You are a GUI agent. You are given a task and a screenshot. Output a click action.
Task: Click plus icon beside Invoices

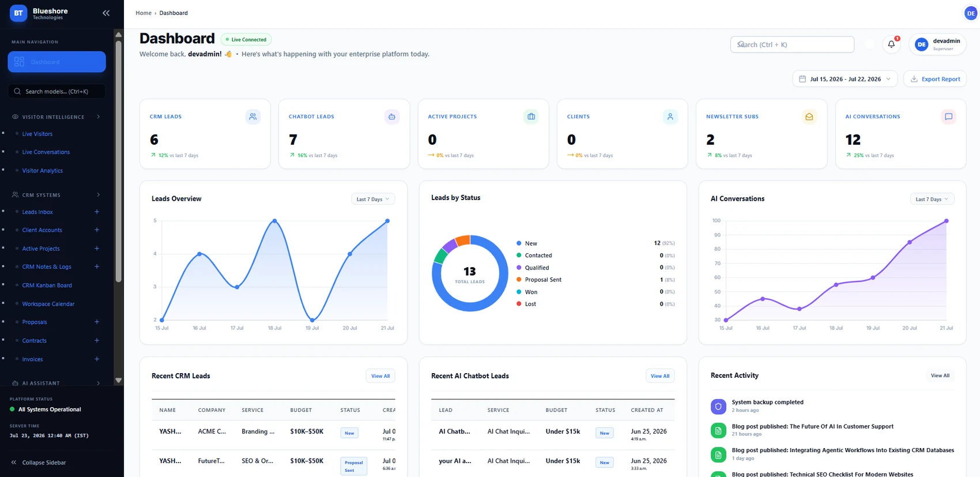point(97,359)
